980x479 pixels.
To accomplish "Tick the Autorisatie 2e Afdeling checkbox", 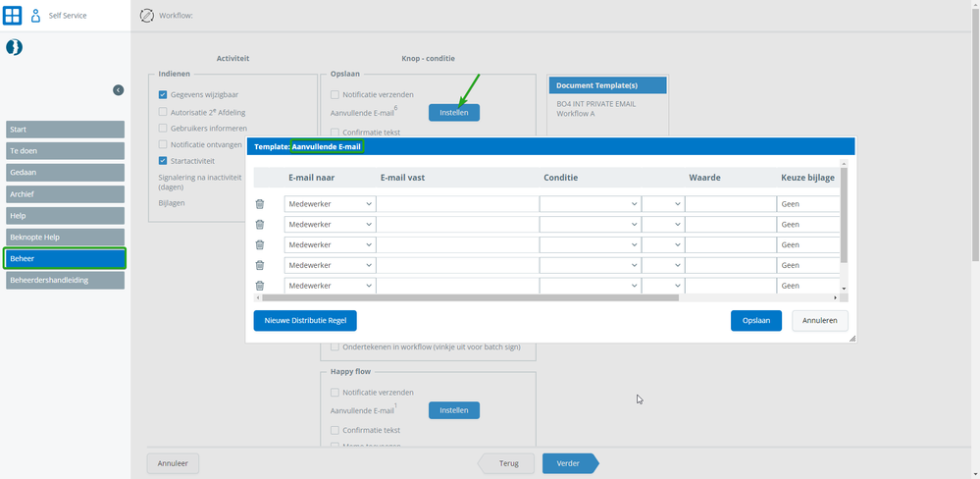I will coord(163,113).
